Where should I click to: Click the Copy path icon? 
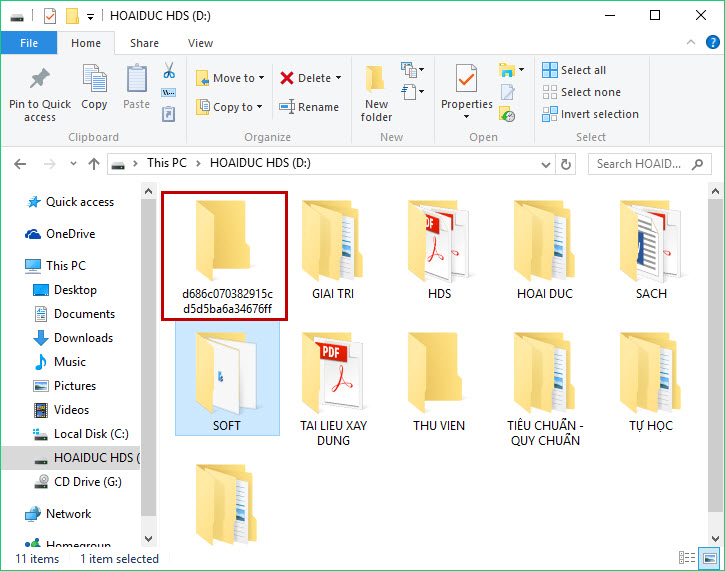click(x=168, y=92)
